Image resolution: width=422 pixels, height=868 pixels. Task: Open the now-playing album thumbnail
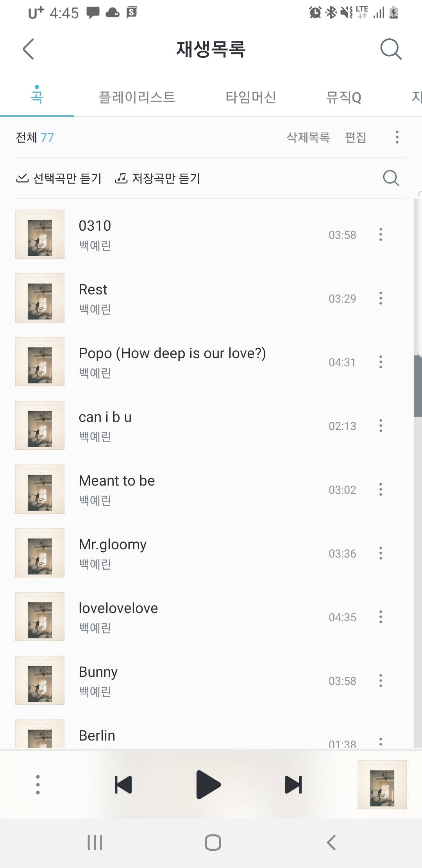382,784
